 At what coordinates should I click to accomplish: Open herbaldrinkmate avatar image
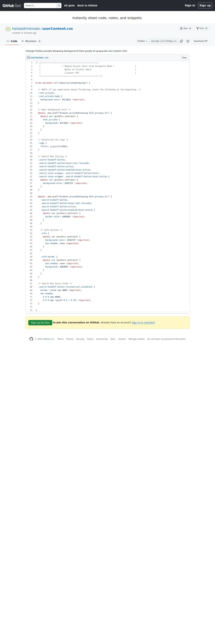pyautogui.click(x=8, y=29)
